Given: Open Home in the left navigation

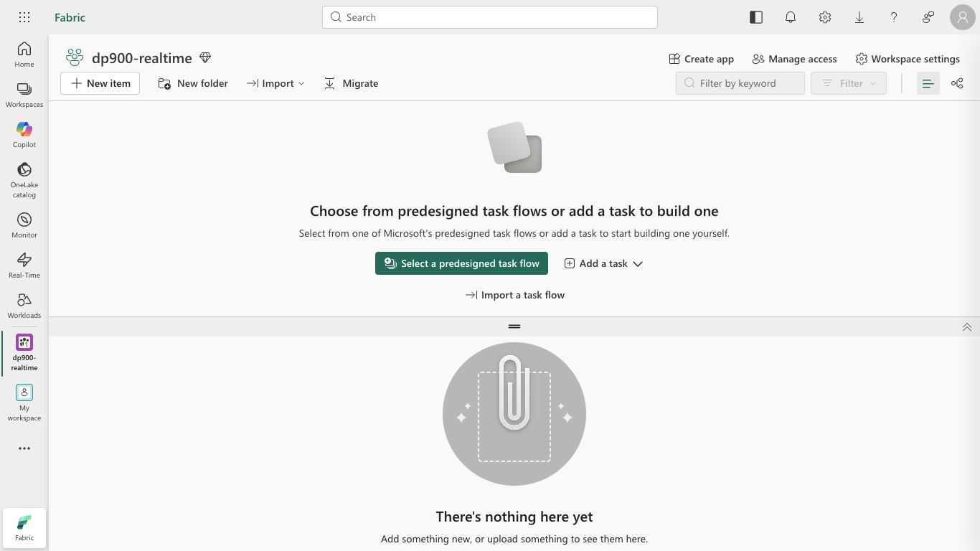Looking at the screenshot, I should click(x=24, y=55).
